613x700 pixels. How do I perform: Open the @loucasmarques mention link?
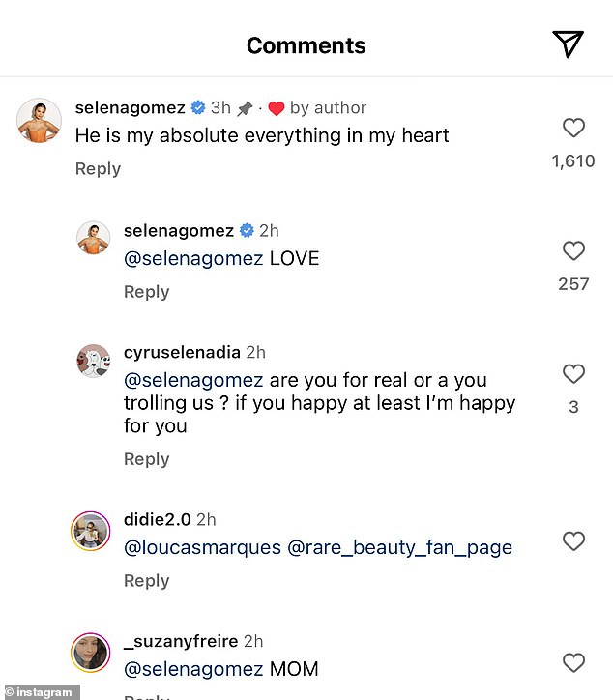pos(202,548)
